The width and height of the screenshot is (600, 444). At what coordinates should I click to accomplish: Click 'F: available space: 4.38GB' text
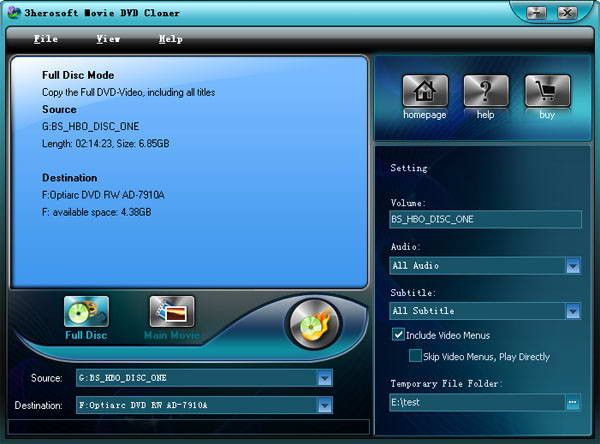coord(96,212)
